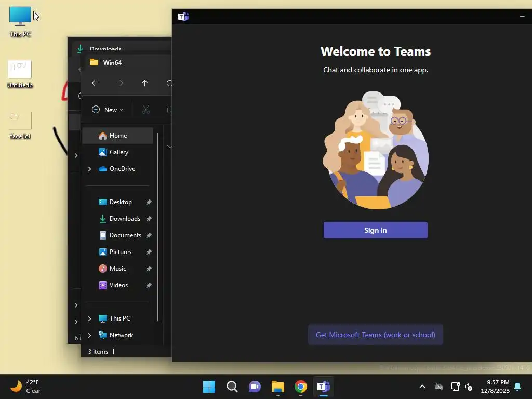Go up one folder level in Win64 window
The image size is (532, 399).
point(145,83)
